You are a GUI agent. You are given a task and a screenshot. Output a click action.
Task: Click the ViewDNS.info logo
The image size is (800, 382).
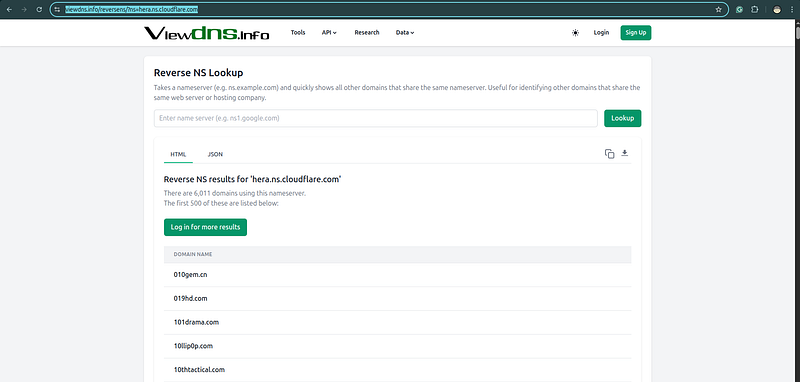click(207, 33)
